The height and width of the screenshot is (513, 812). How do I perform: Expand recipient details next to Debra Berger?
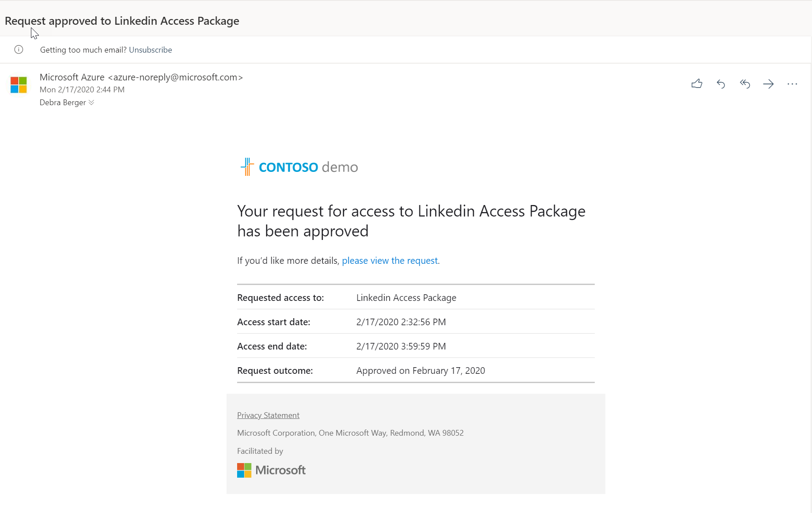(91, 103)
